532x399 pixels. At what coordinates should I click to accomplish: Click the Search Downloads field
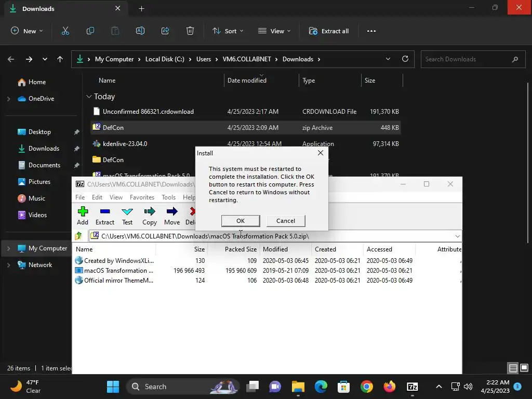coord(473,59)
